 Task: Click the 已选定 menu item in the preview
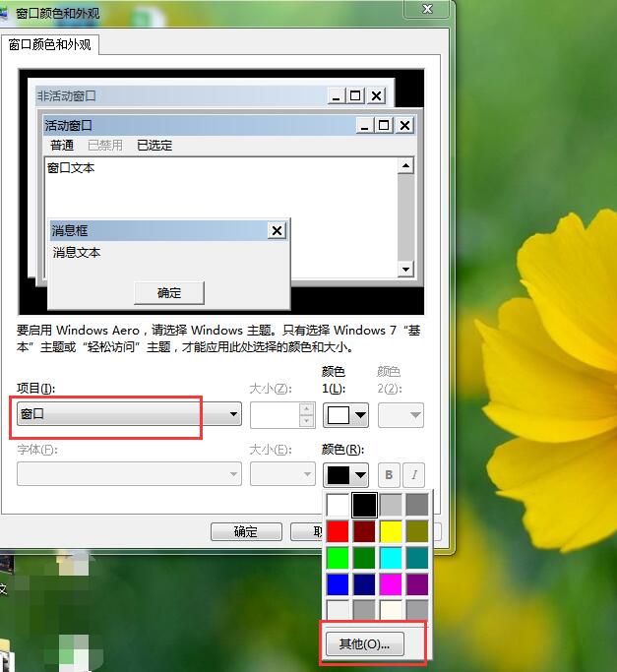coord(154,146)
